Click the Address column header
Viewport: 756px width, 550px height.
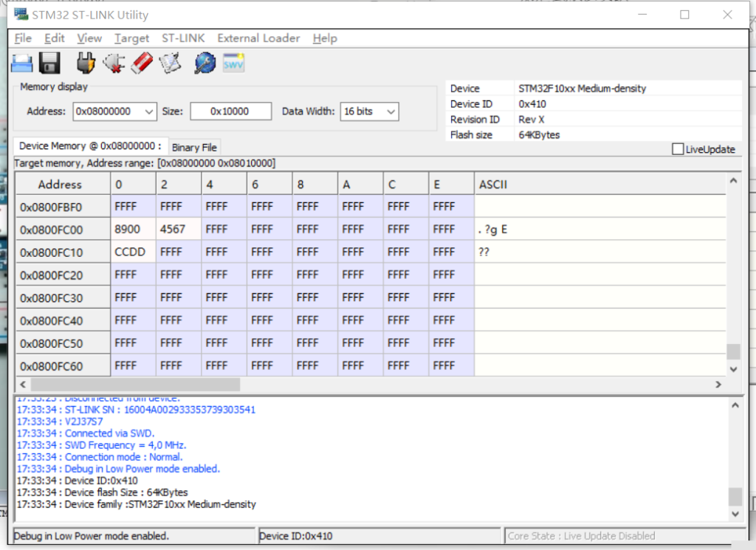click(x=63, y=184)
